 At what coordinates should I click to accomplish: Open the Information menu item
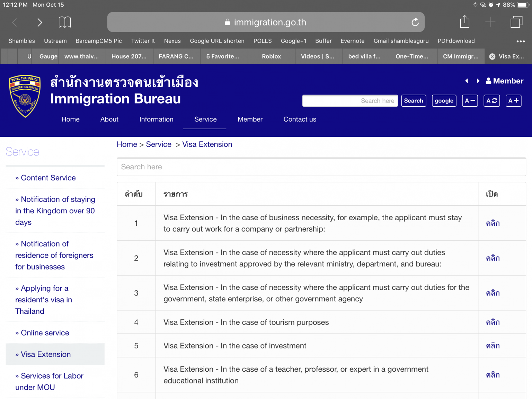pos(156,119)
